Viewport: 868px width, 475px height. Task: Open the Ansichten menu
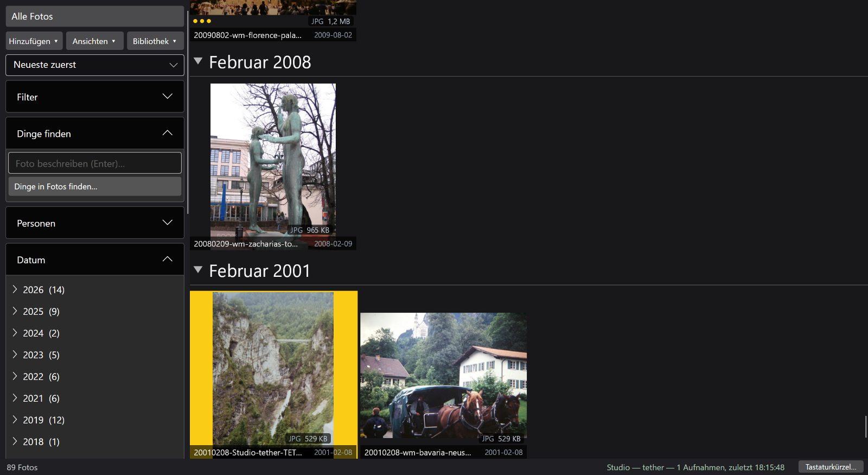(x=95, y=41)
